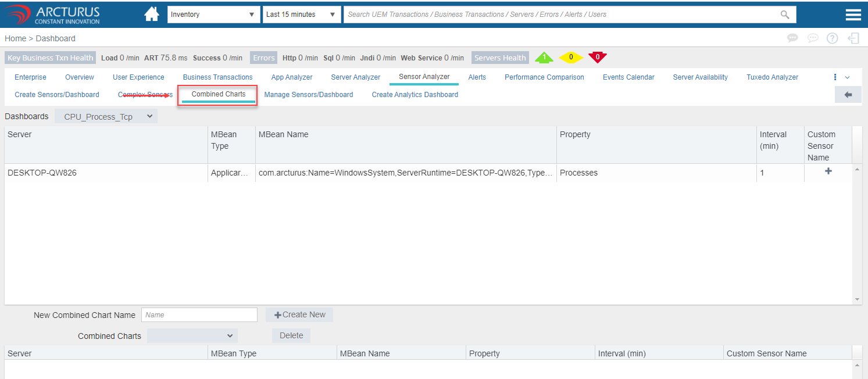The image size is (868, 379).
Task: Open the Combined Charts selection dropdown
Action: tap(192, 336)
